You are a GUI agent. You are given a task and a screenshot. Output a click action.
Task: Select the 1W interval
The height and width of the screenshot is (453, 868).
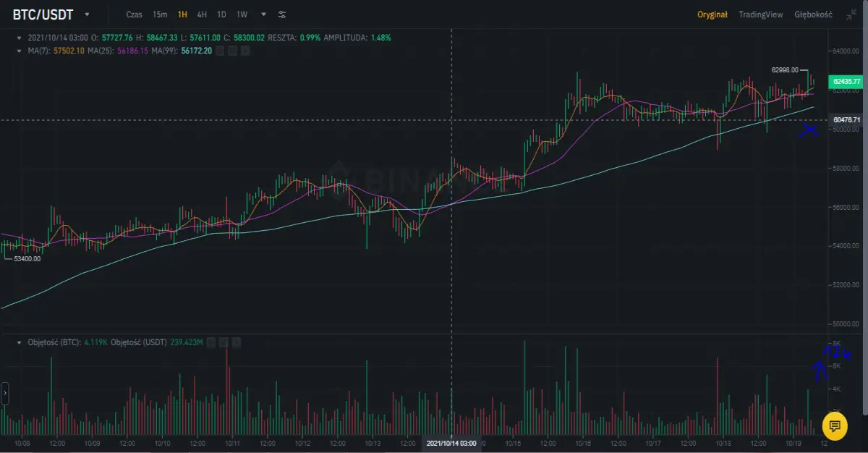click(242, 14)
